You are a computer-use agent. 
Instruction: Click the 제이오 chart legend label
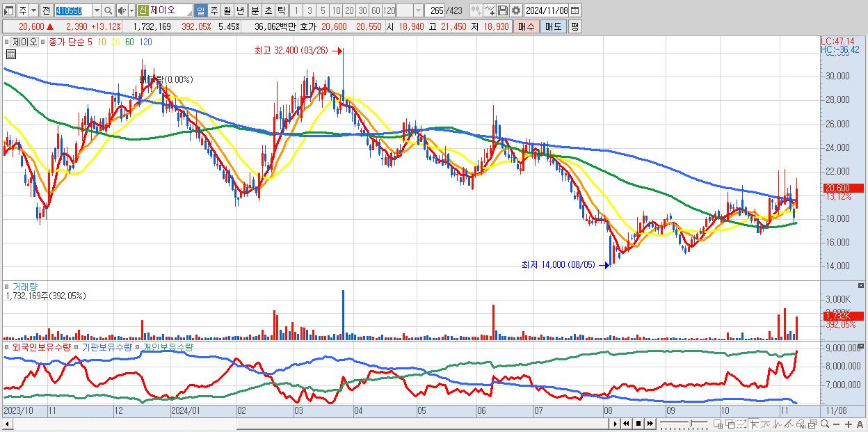pyautogui.click(x=25, y=42)
